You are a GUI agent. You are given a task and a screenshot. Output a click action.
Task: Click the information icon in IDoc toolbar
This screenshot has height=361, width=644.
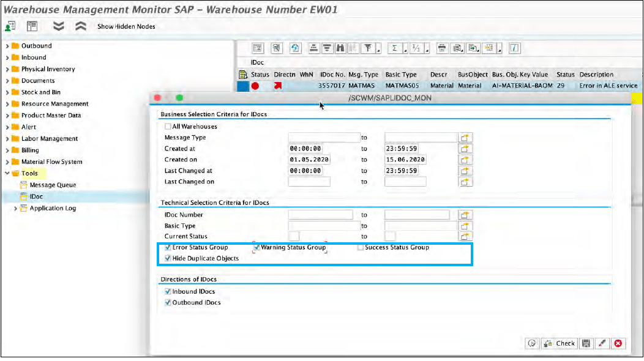[x=515, y=48]
